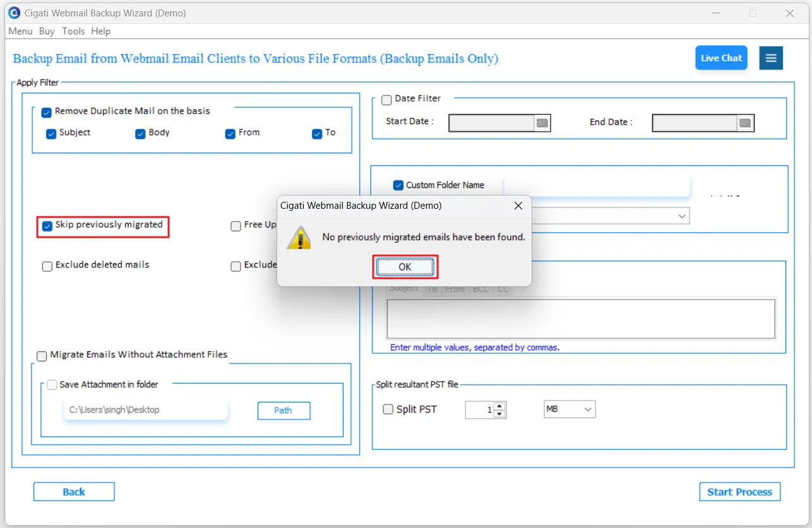Click the Custom Folder Name text field
Image resolution: width=812 pixels, height=528 pixels.
pos(596,187)
